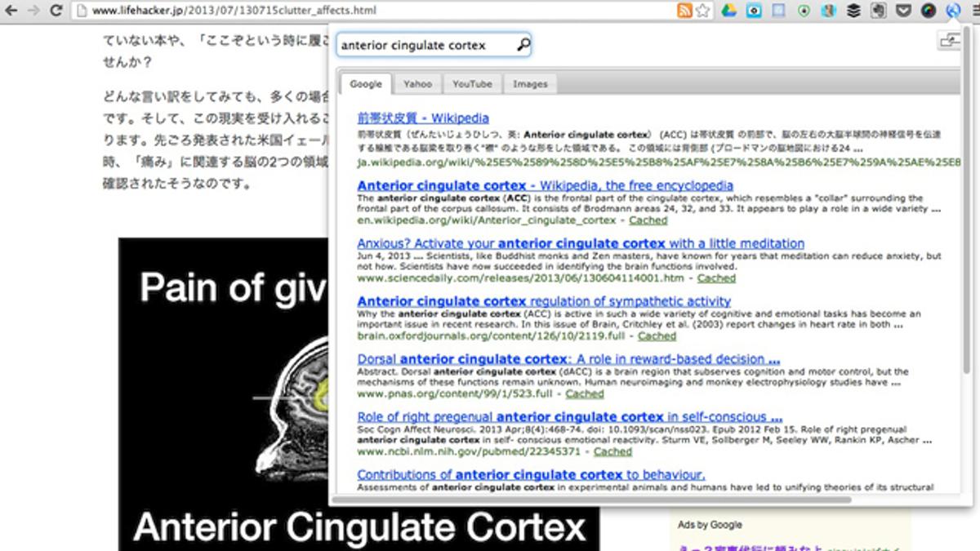Switch to the Yahoo results tab
Viewport: 980px width, 551px height.
click(417, 83)
